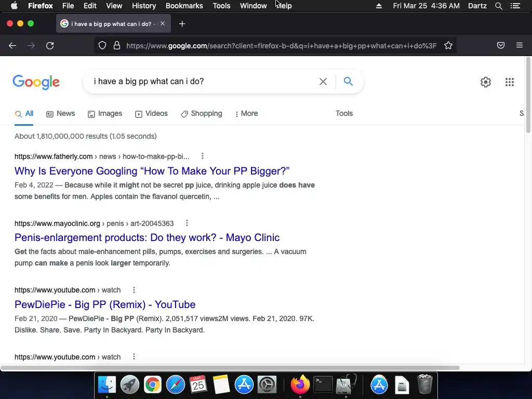Open the File menu
532x399 pixels.
pyautogui.click(x=68, y=6)
